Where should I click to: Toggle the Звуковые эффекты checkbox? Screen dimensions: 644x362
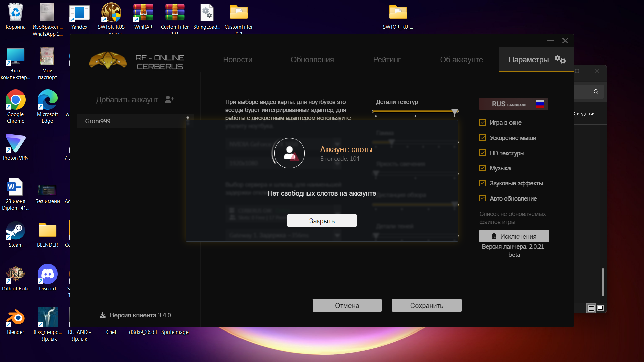pyautogui.click(x=482, y=183)
